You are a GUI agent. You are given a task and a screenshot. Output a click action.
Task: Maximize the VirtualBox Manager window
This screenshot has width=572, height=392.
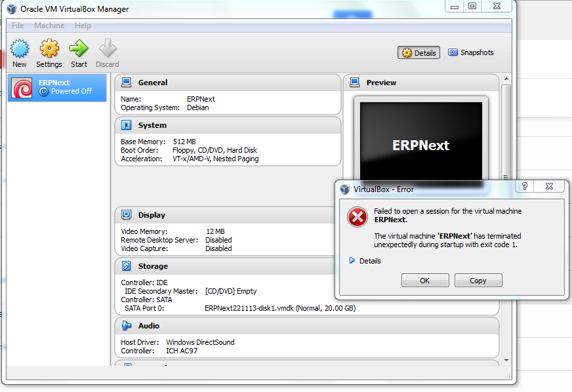click(472, 6)
